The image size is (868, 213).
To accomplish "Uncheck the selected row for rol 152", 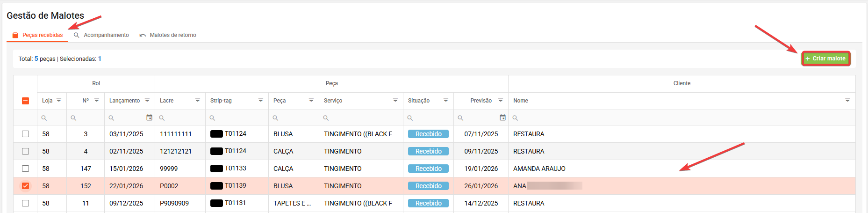I will [x=25, y=186].
